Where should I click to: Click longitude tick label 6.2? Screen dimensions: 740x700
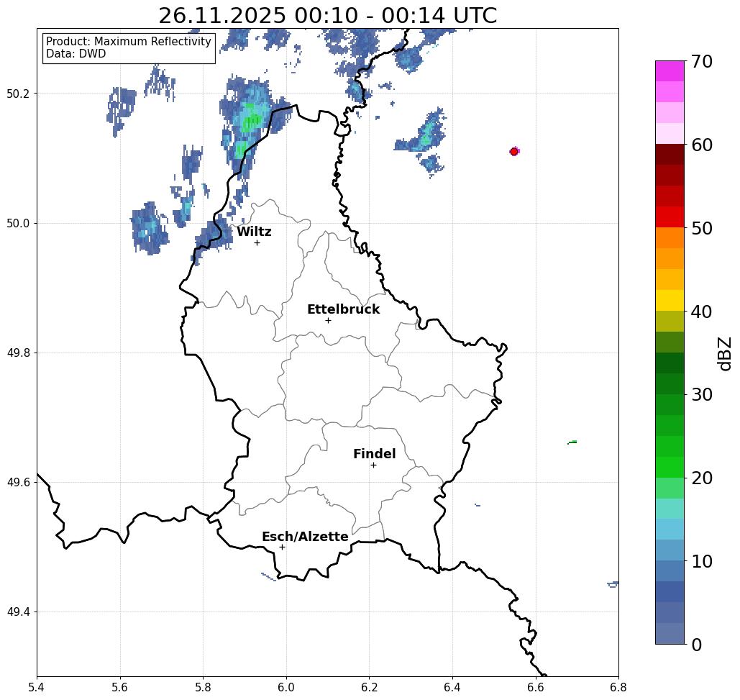point(369,687)
